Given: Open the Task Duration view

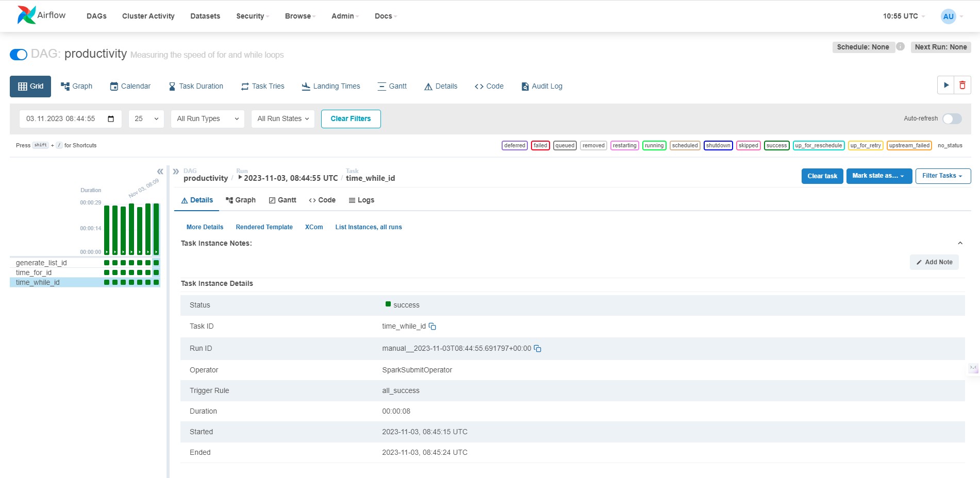Looking at the screenshot, I should pos(196,87).
